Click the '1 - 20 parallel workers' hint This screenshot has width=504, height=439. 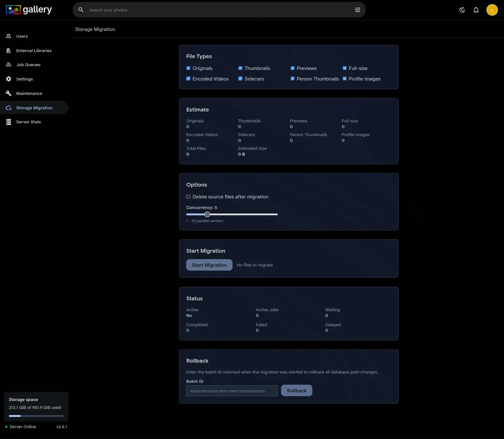pyautogui.click(x=205, y=221)
